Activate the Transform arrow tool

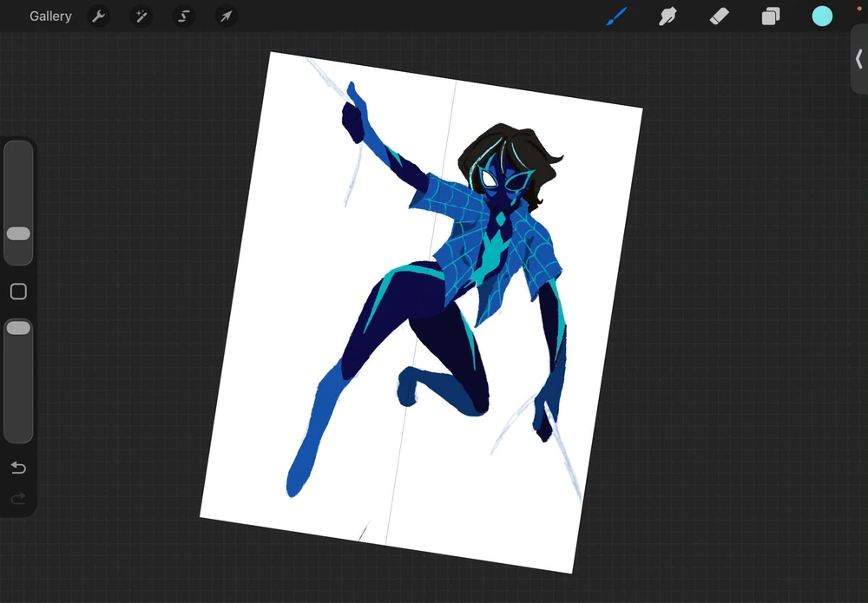click(x=227, y=16)
